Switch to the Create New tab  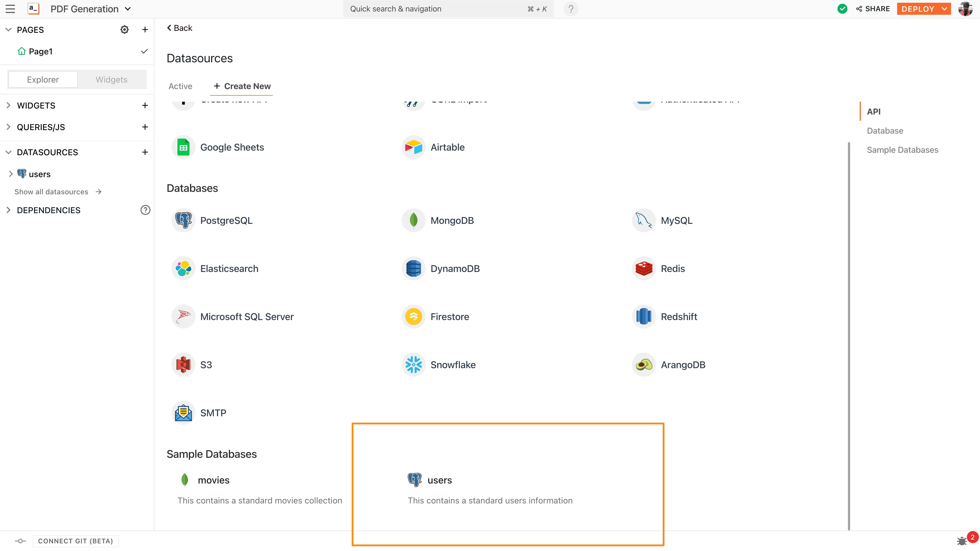pyautogui.click(x=242, y=86)
